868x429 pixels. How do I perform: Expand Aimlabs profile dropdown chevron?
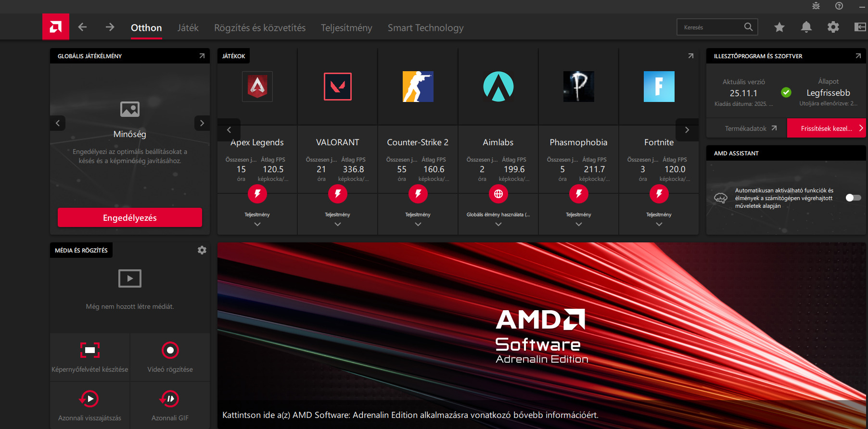click(x=498, y=224)
